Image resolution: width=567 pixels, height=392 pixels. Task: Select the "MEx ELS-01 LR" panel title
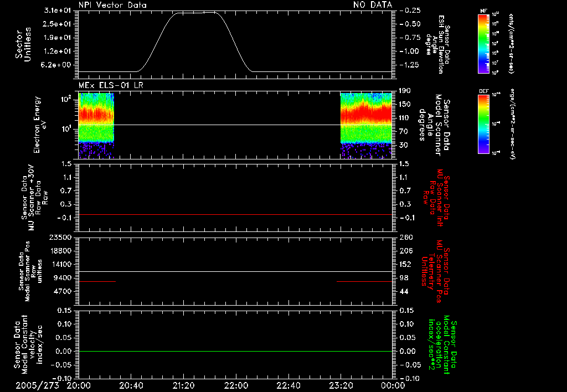(x=111, y=85)
